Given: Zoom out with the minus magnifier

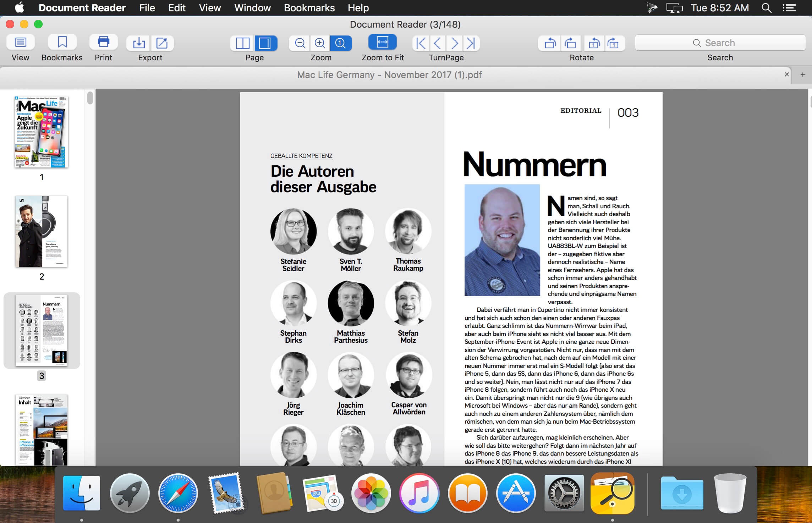Looking at the screenshot, I should [x=300, y=43].
